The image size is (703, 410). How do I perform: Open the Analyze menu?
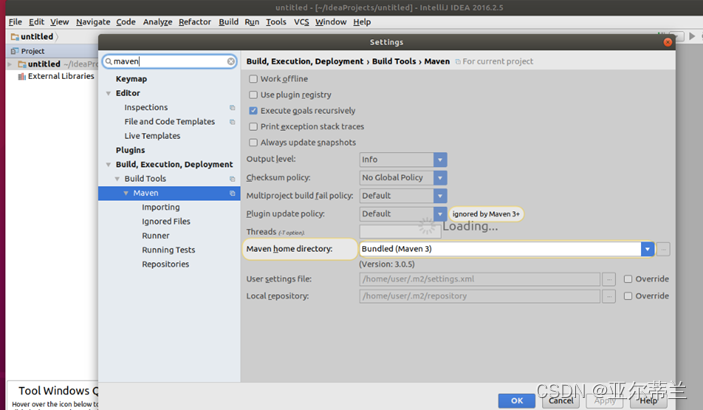157,22
